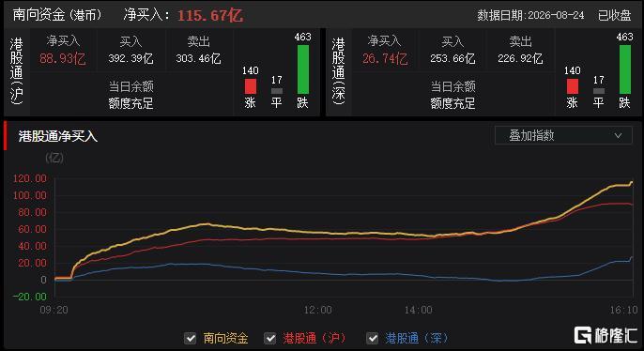
Task: Click the red 涨 bar in 港股通(深) panel
Action: (573, 86)
